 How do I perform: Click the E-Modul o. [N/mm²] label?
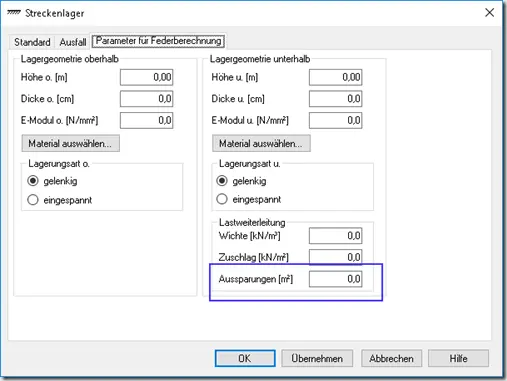click(x=59, y=120)
